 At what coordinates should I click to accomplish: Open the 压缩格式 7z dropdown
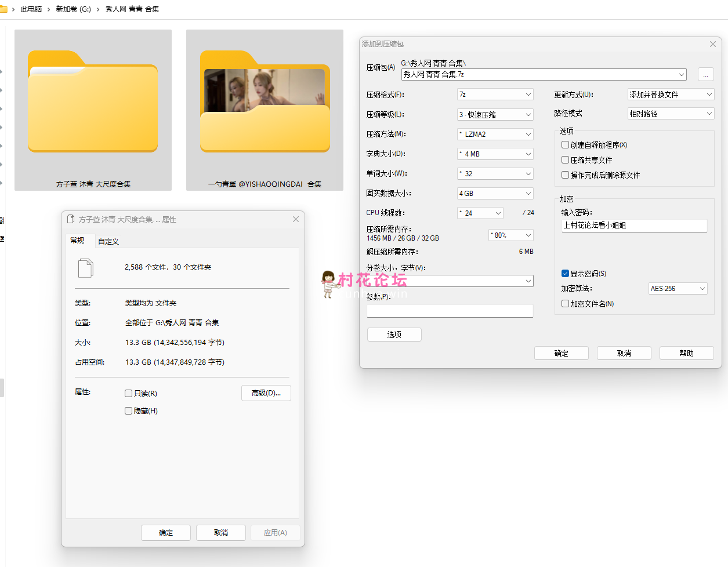(x=495, y=94)
